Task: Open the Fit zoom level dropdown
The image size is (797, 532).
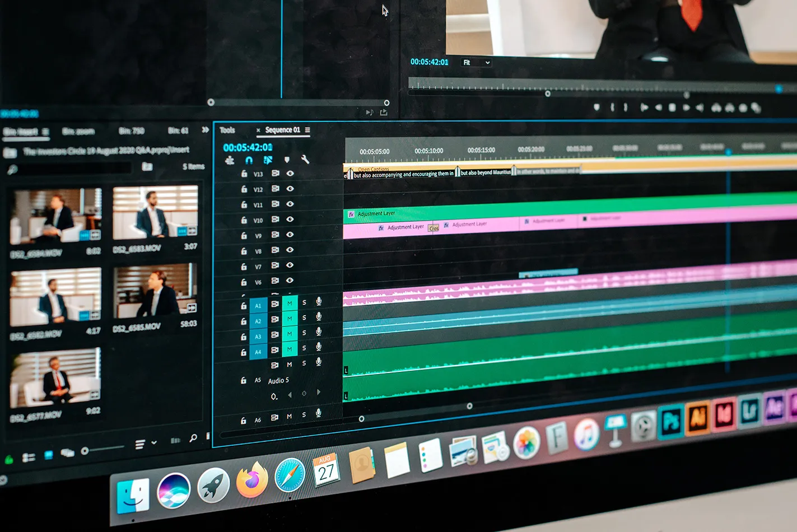Action: tap(476, 63)
